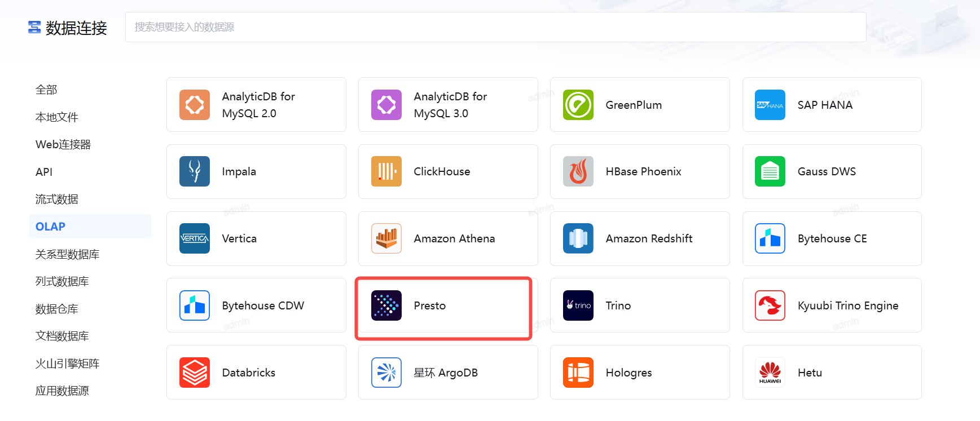980x421 pixels.
Task: Choose the GreenPlum logo icon
Action: [578, 105]
